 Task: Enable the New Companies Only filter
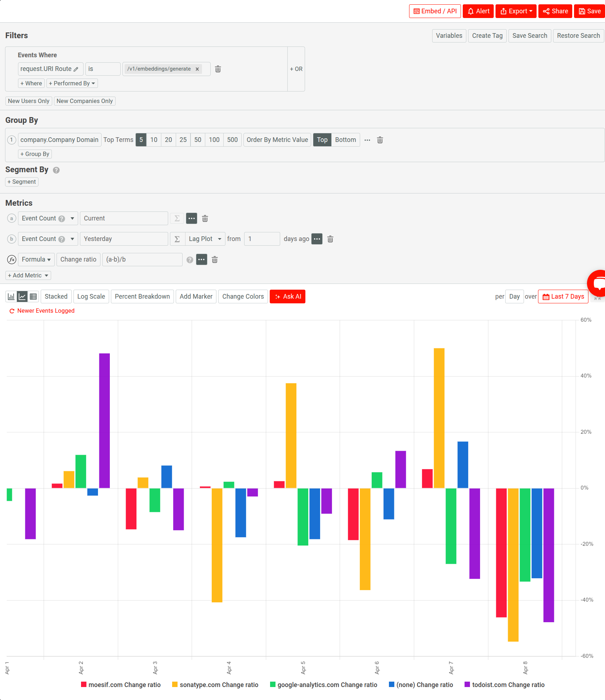85,101
